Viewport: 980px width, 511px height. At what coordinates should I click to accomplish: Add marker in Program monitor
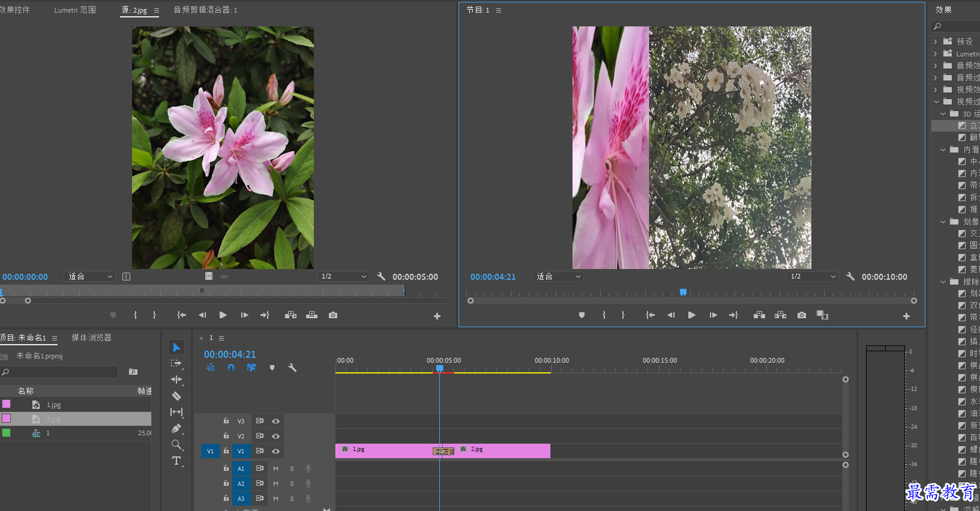[582, 315]
